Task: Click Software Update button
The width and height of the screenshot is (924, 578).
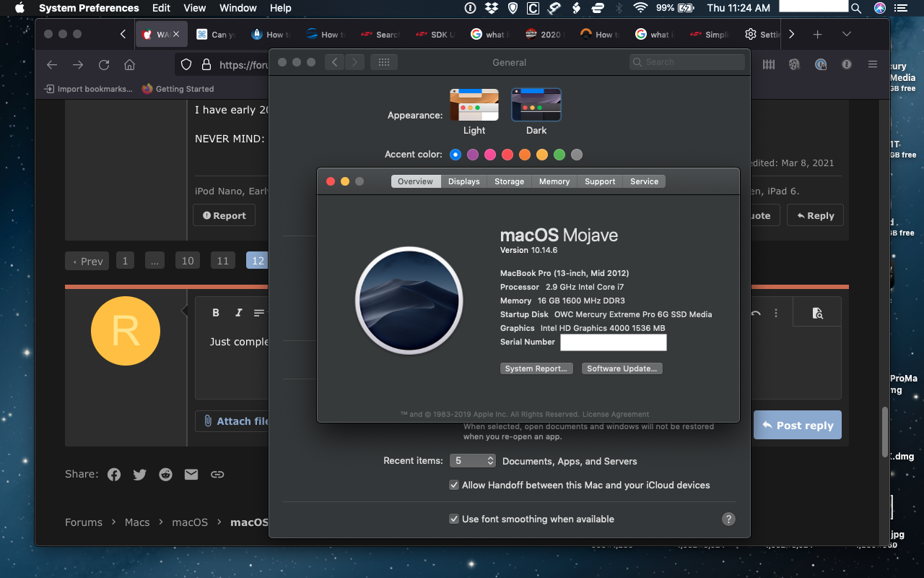Action: pos(622,368)
